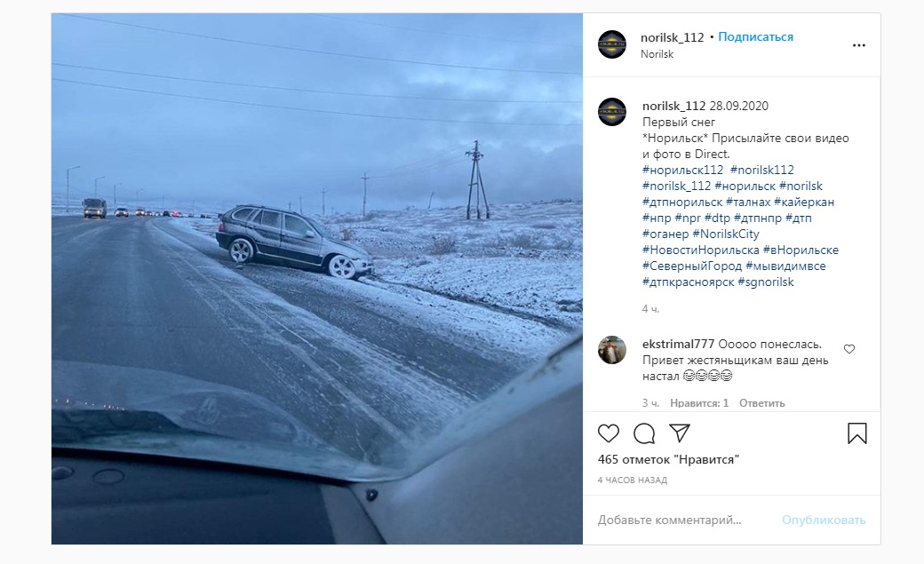The image size is (924, 564).
Task: Open the #sgnorilsk hashtag
Action: click(766, 282)
